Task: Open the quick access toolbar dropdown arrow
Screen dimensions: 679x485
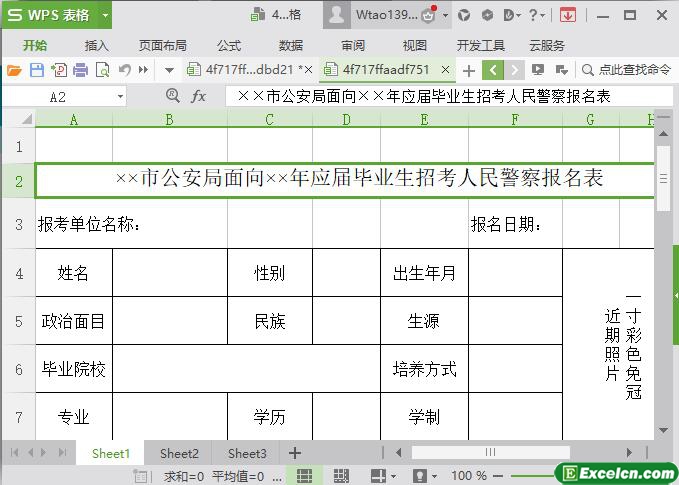Action: coord(169,70)
